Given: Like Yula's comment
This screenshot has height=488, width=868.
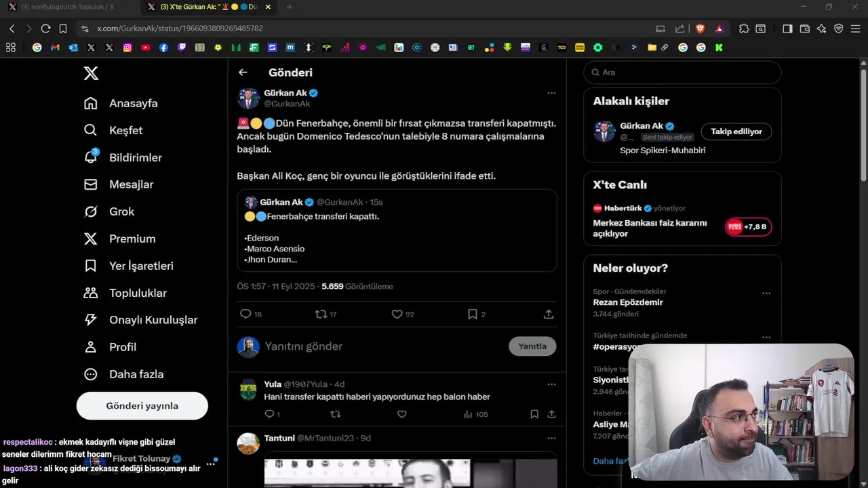Looking at the screenshot, I should (x=401, y=414).
